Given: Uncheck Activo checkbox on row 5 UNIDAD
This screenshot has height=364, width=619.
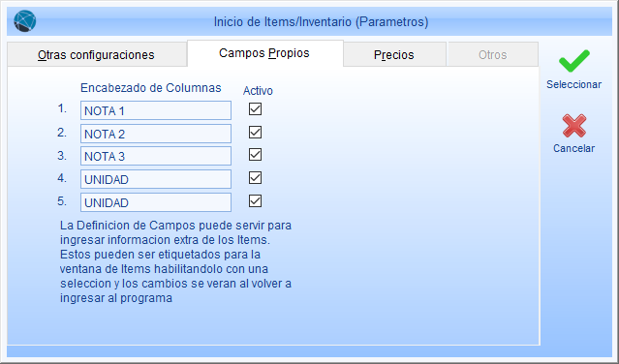Looking at the screenshot, I should coord(255,201).
